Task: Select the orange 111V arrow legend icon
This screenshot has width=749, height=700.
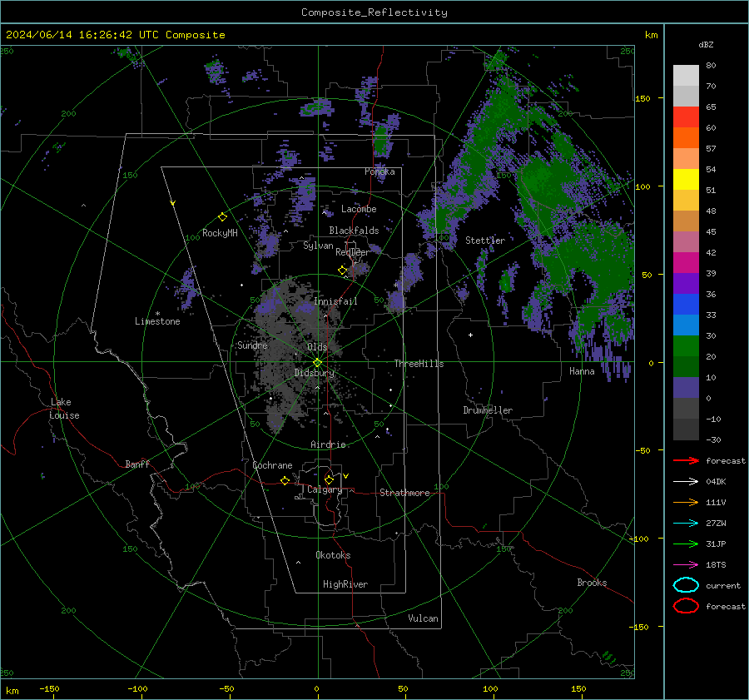Action: coord(686,502)
